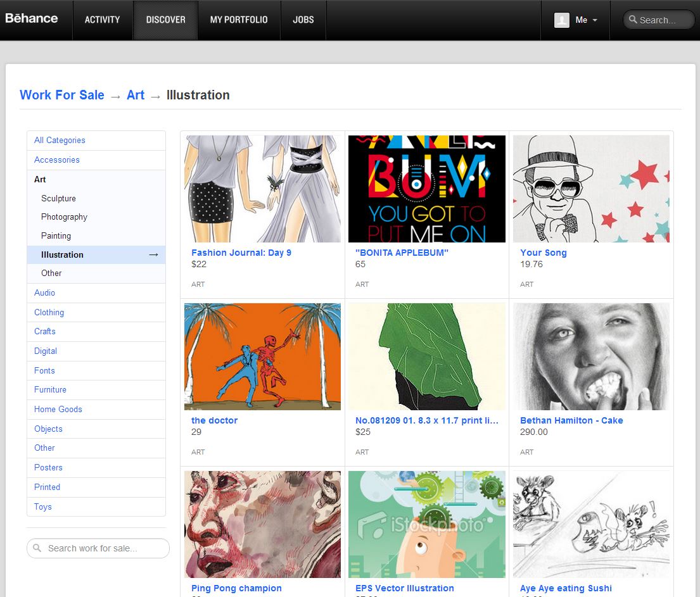This screenshot has height=597, width=700.
Task: Open the doctor skeleton dance thumbnail
Action: 262,356
